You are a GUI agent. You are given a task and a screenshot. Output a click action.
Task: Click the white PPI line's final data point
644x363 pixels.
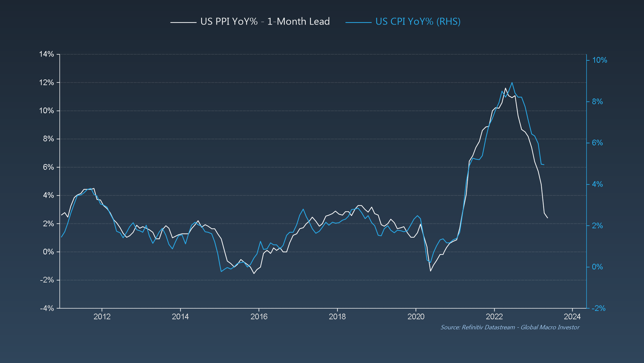click(547, 218)
